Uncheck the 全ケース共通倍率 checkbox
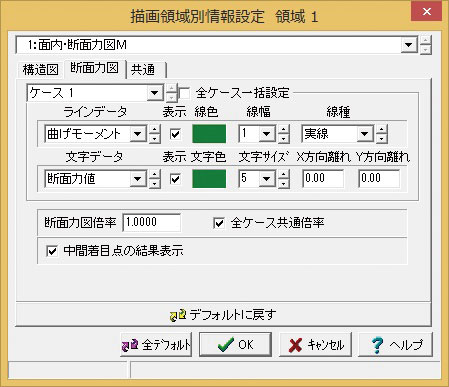 coord(219,223)
